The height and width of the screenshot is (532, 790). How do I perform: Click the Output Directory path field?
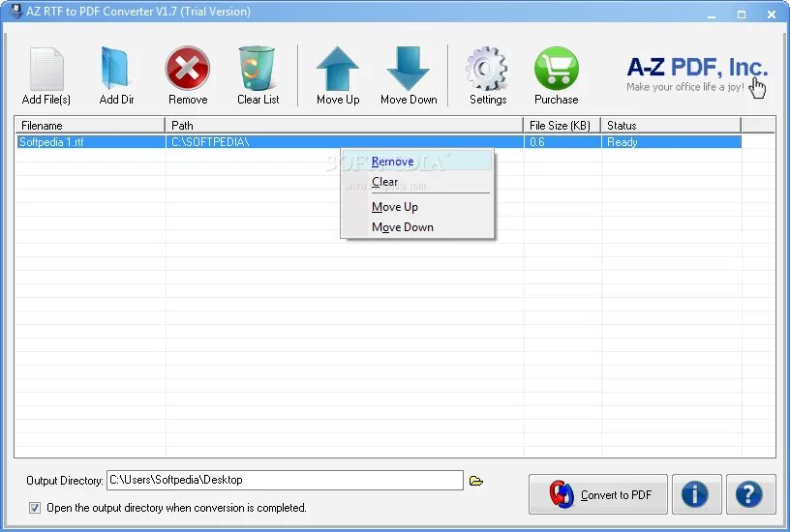[285, 480]
